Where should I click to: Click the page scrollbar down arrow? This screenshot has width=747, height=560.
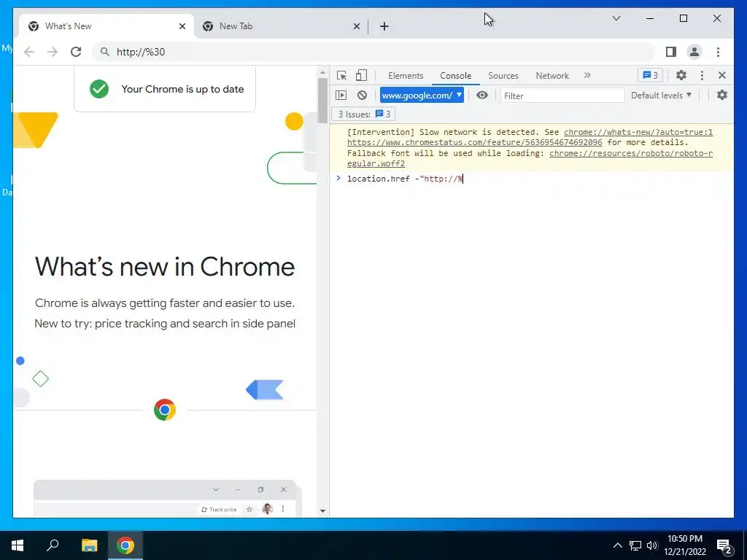(322, 511)
